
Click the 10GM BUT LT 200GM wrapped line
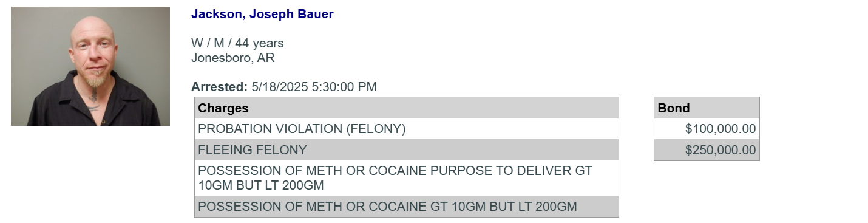pyautogui.click(x=261, y=185)
